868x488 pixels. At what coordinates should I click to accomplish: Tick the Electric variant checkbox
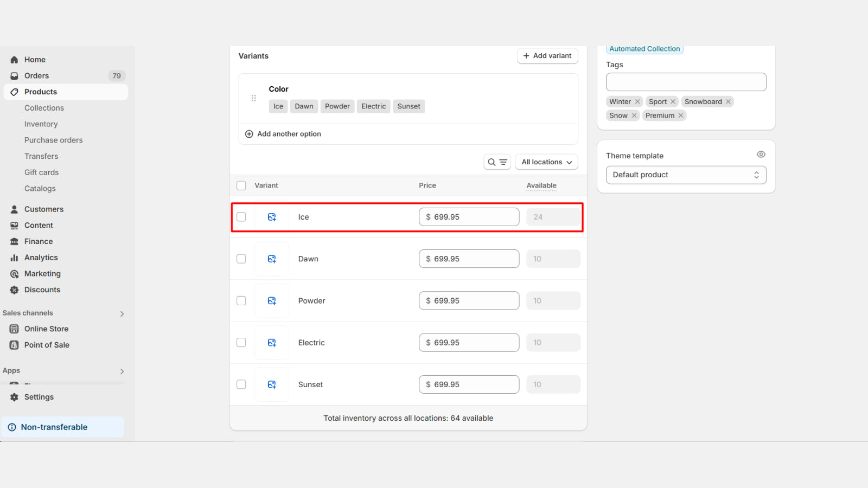click(x=241, y=343)
